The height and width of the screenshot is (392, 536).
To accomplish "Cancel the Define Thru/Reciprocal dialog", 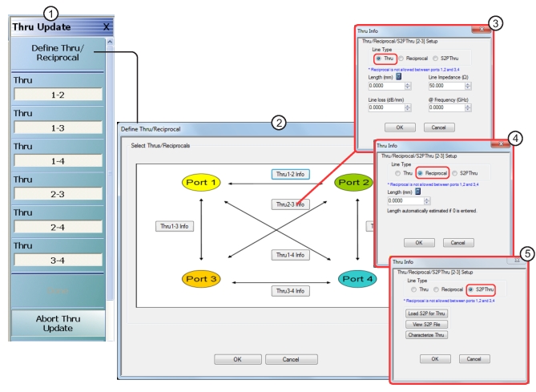I will 292,359.
